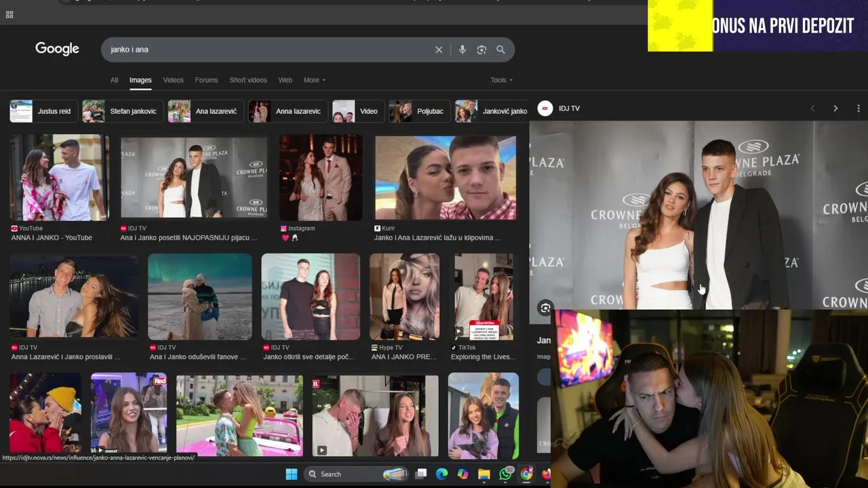Open northern lights couple thumbnail

point(200,297)
